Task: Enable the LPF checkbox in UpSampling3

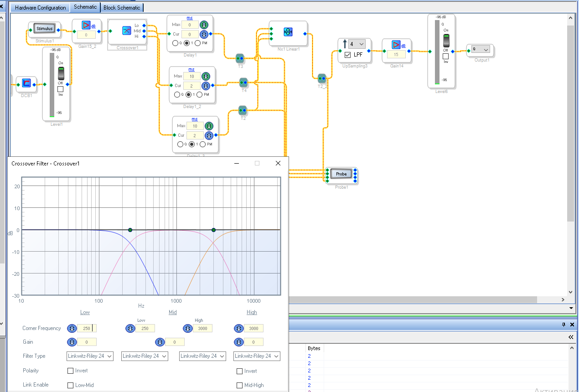Action: [347, 55]
